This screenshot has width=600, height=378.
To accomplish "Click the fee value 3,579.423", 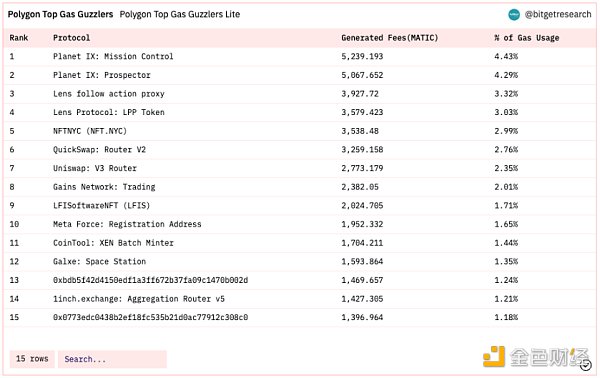I will click(x=362, y=112).
